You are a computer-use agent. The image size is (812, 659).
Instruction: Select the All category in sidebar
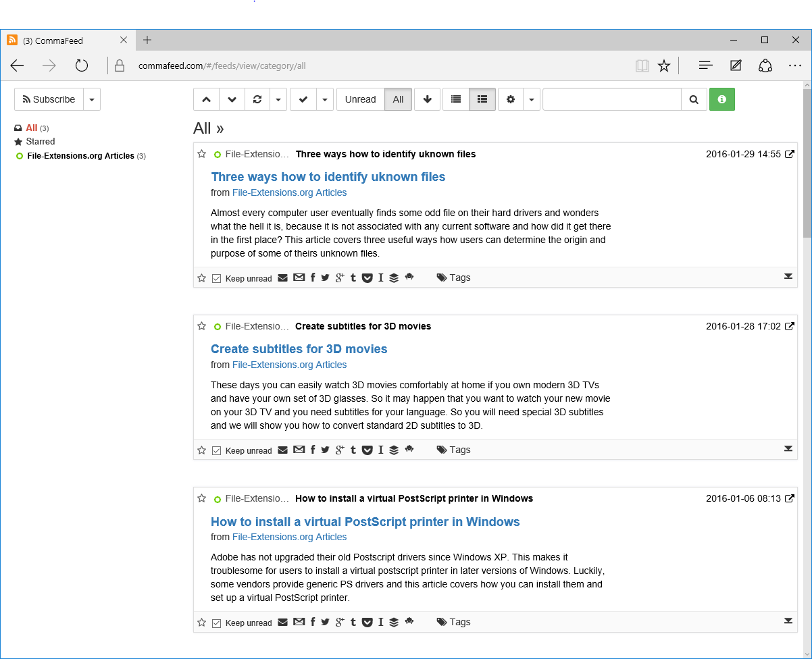[32, 128]
